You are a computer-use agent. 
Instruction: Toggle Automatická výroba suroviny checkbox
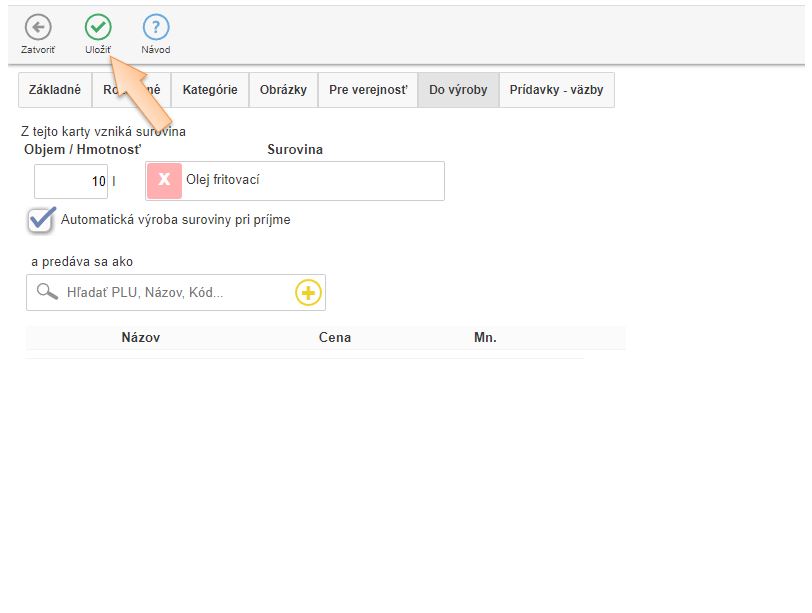pyautogui.click(x=41, y=220)
